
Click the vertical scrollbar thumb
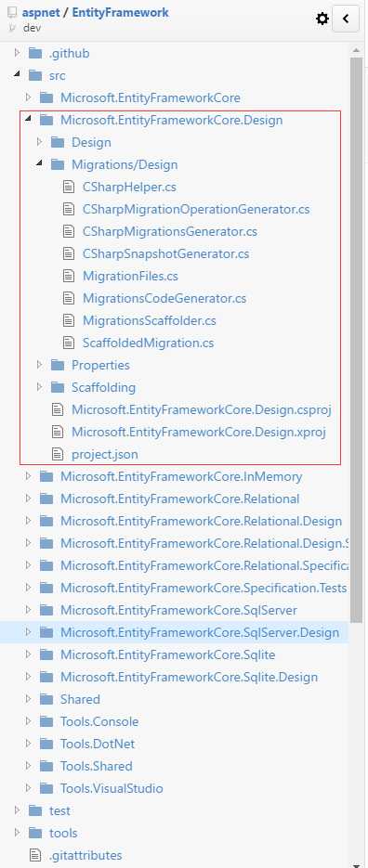point(356,340)
